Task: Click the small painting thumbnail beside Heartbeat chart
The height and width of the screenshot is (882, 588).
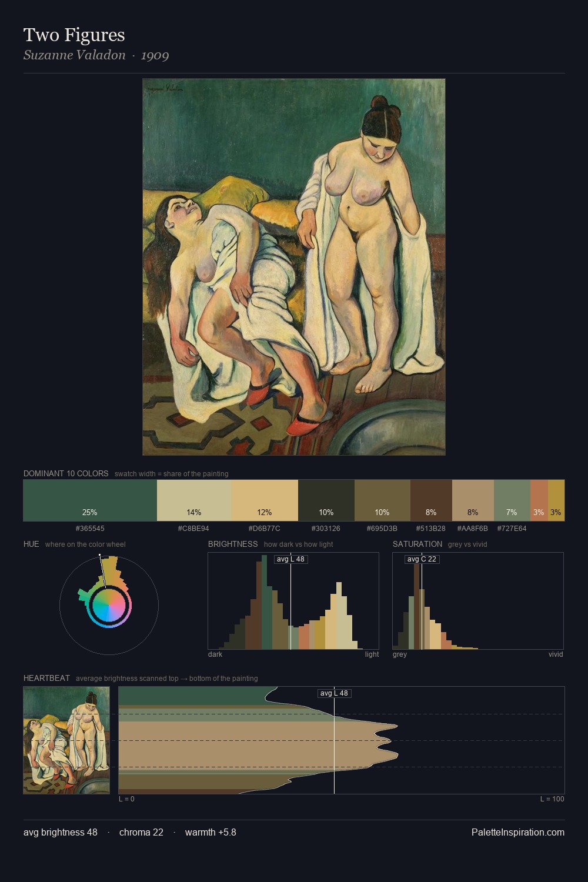Action: (x=66, y=740)
